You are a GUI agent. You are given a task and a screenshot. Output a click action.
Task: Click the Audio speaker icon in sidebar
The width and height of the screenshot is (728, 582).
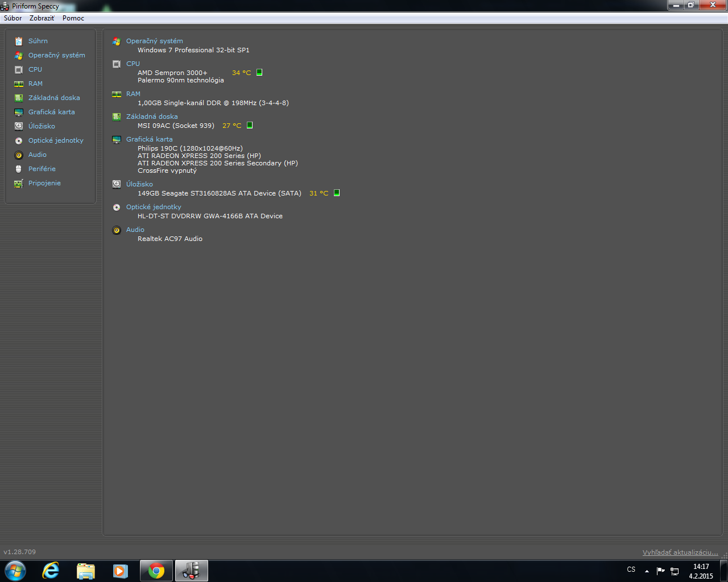pos(19,155)
